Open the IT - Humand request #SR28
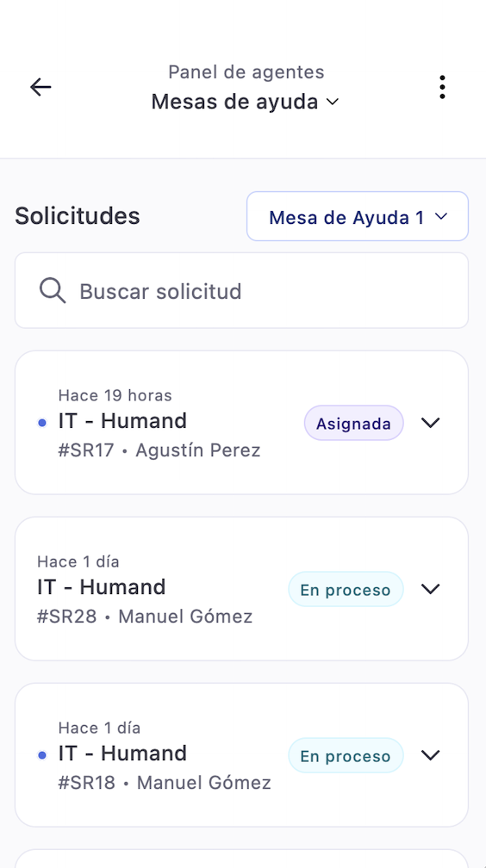 241,588
